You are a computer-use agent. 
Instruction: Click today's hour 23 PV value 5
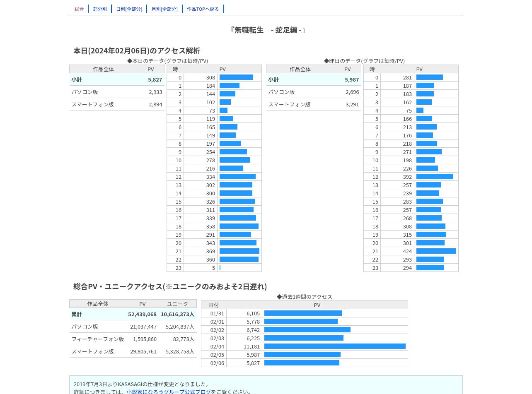click(x=214, y=268)
